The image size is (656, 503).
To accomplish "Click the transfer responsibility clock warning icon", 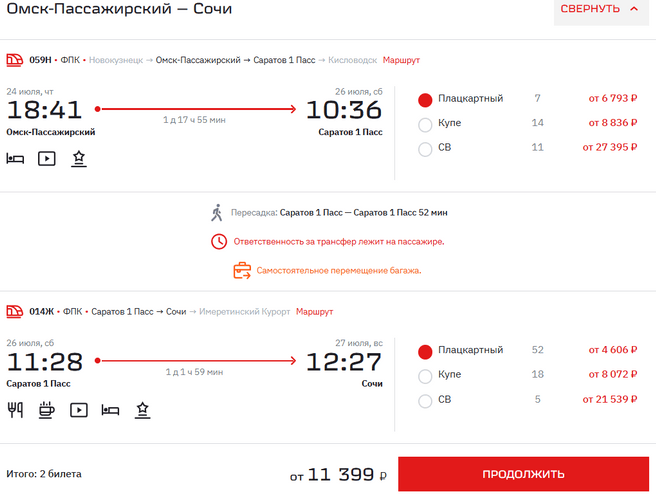I will (218, 241).
